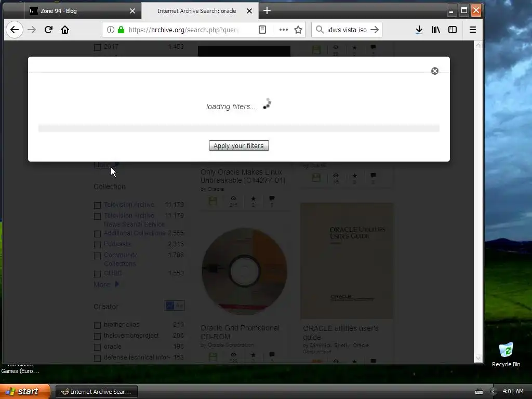Switch to Zone 94 - Blog tab
Viewport: 532px width, 399px height.
point(83,11)
